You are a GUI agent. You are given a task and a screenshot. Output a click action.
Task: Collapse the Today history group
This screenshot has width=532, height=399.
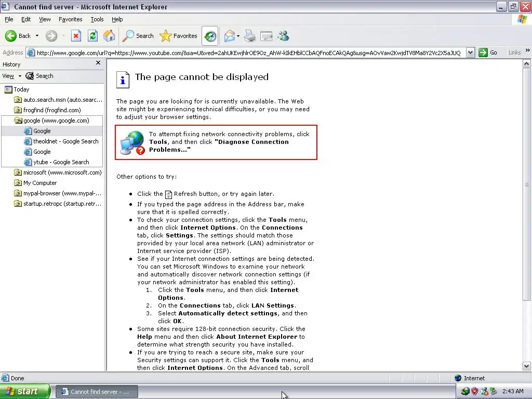17,89
